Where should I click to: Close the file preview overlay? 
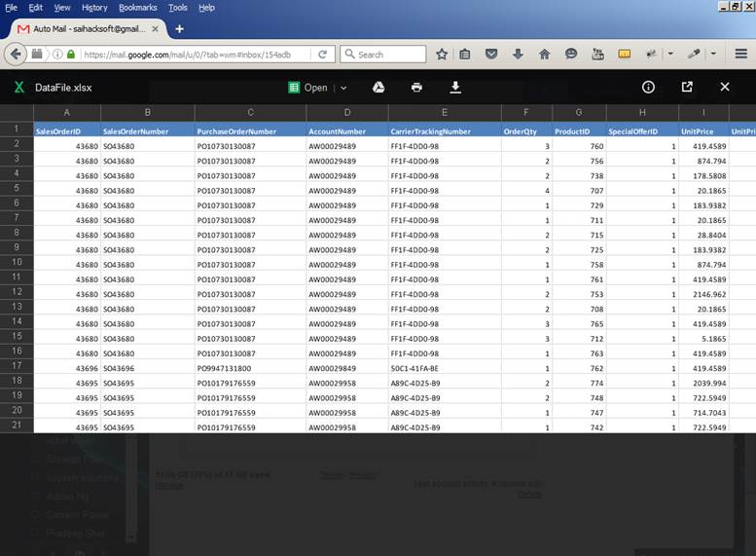pyautogui.click(x=725, y=87)
